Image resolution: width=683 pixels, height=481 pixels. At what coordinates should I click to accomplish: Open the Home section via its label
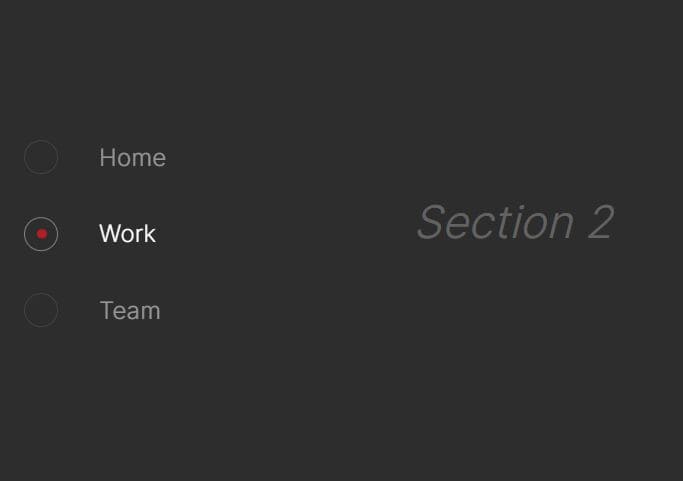coord(132,157)
